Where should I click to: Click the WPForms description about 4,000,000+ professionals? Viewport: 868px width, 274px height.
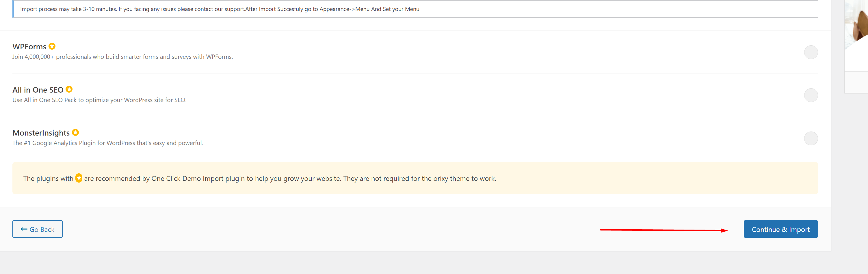[x=123, y=57]
